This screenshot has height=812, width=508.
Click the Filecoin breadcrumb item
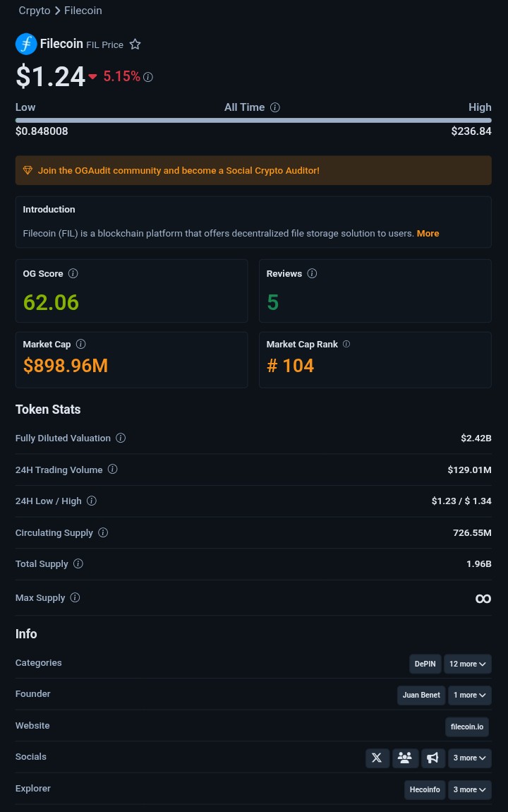coord(83,11)
